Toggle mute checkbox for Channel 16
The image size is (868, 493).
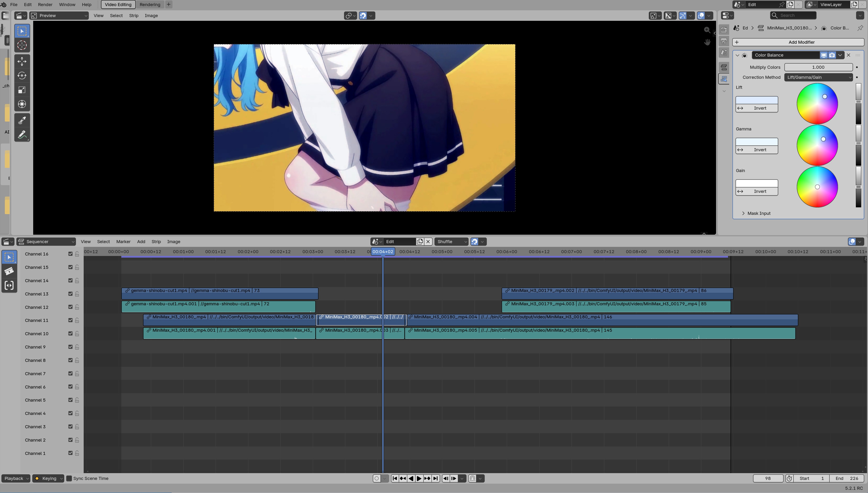pos(70,254)
